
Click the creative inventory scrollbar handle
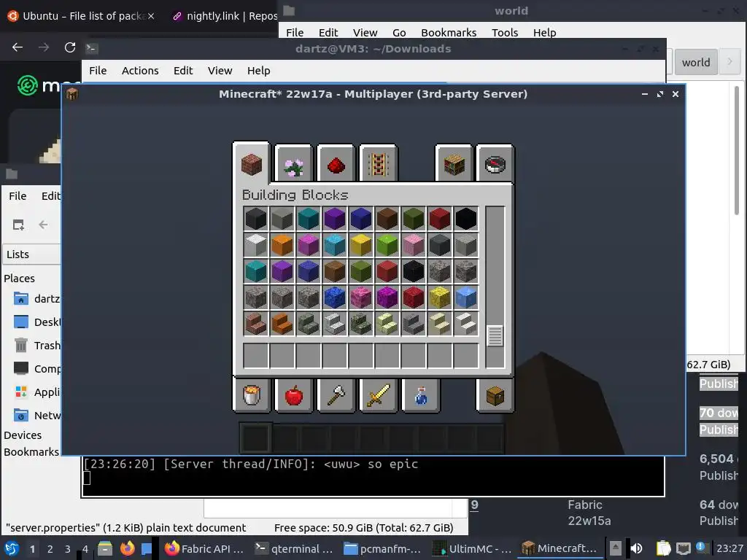(495, 336)
